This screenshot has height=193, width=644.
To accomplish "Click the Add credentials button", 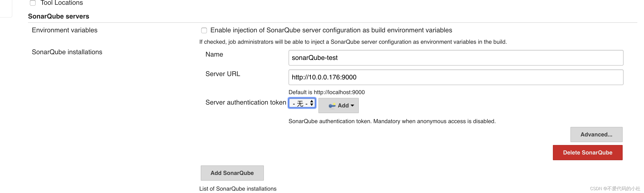I will (339, 106).
